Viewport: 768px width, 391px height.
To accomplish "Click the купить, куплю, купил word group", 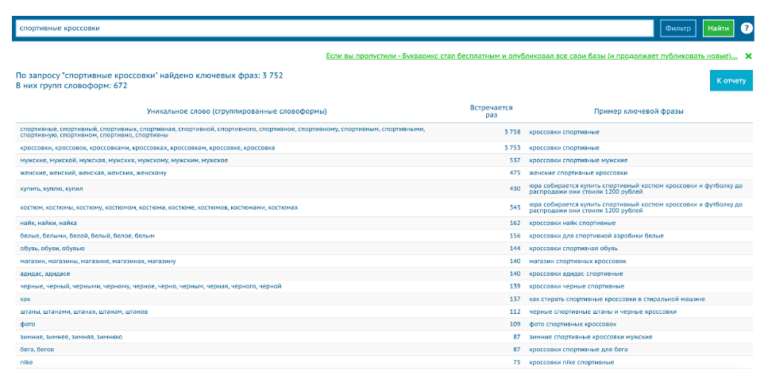I will (51, 189).
